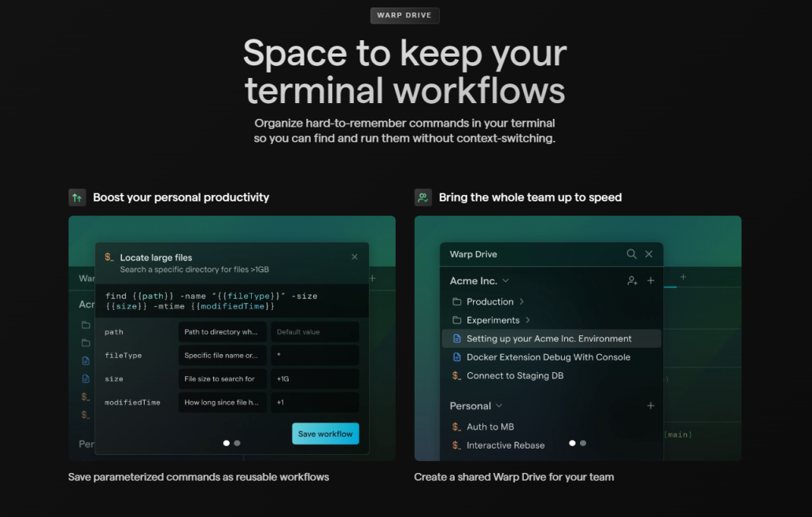This screenshot has height=517, width=812.
Task: Click the team icon beside 'Bring the whole team'
Action: [423, 198]
